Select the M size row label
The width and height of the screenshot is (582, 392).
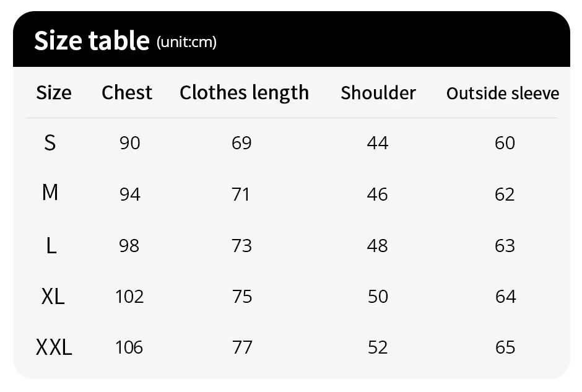[x=50, y=193]
